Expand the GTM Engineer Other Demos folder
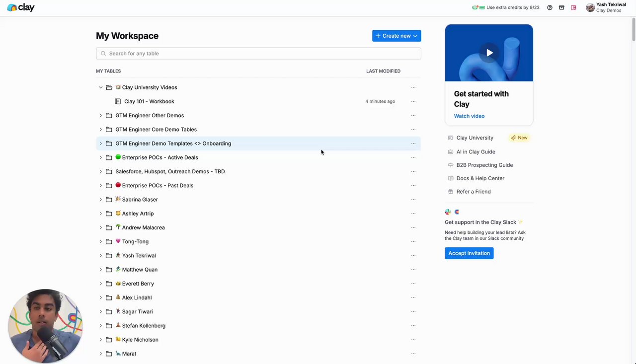 click(x=100, y=115)
